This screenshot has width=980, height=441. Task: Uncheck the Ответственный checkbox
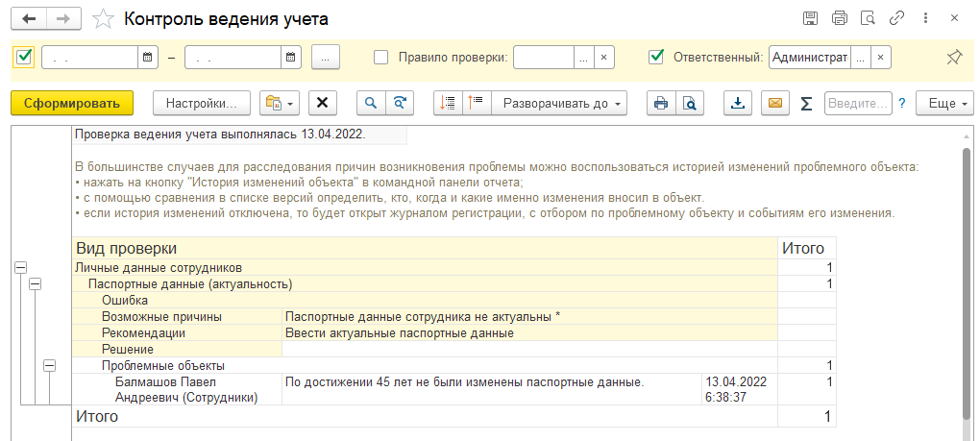(656, 57)
